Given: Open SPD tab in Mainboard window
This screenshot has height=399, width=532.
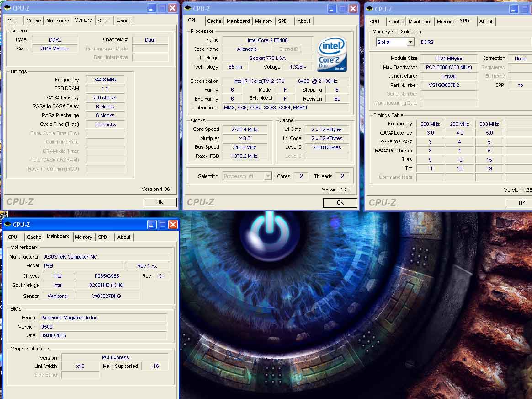Looking at the screenshot, I should pos(102,237).
